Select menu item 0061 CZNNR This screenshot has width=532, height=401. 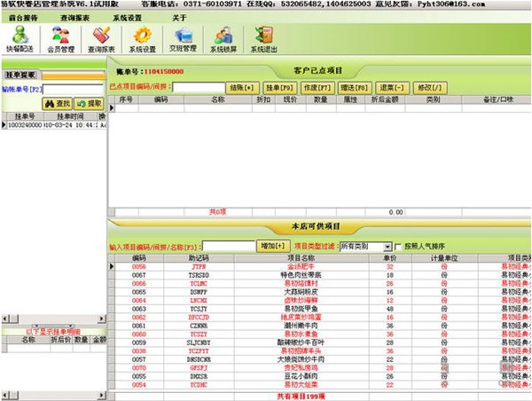(319, 326)
